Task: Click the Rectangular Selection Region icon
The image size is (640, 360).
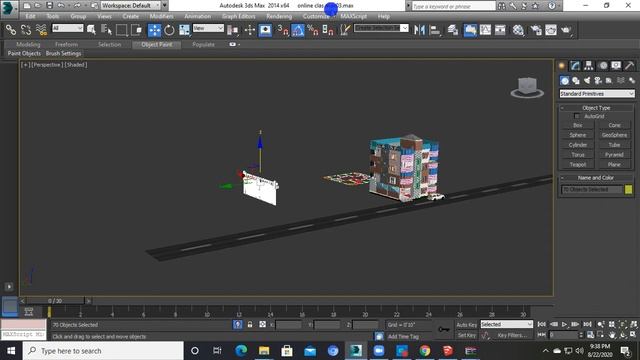Action: (121, 30)
